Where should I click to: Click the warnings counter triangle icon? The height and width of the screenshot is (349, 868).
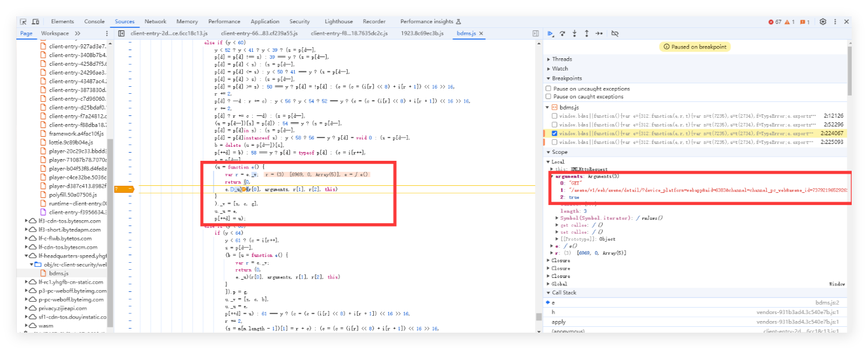click(x=786, y=22)
